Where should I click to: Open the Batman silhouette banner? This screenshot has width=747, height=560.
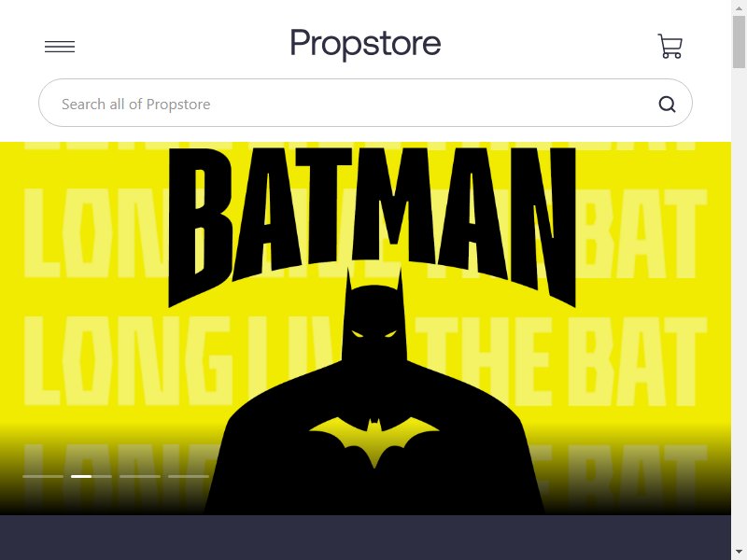365,329
